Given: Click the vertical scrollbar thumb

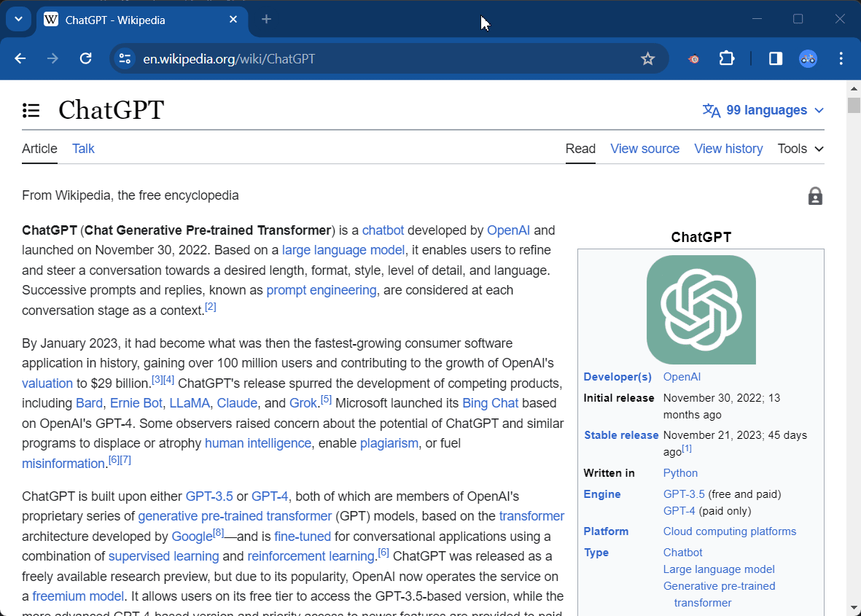Looking at the screenshot, I should tap(854, 105).
